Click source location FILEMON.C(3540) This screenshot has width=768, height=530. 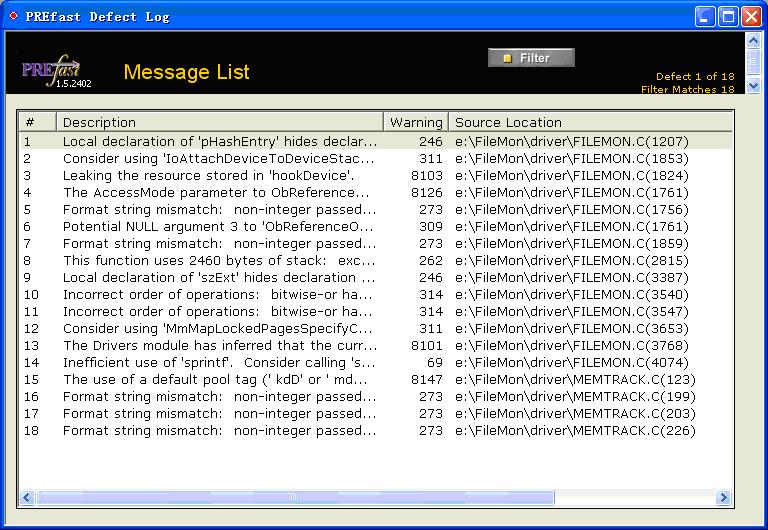point(572,295)
